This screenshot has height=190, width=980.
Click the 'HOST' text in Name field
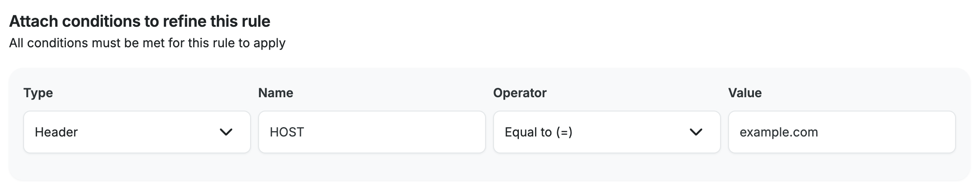tap(287, 132)
